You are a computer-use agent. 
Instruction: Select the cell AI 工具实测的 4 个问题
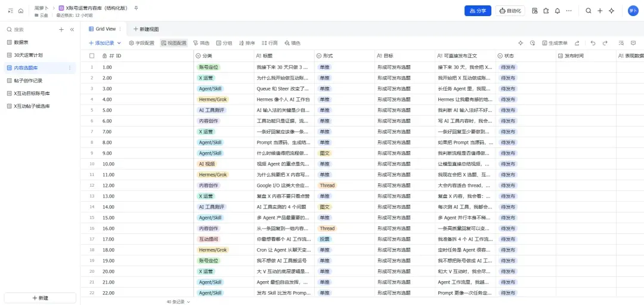(x=284, y=207)
